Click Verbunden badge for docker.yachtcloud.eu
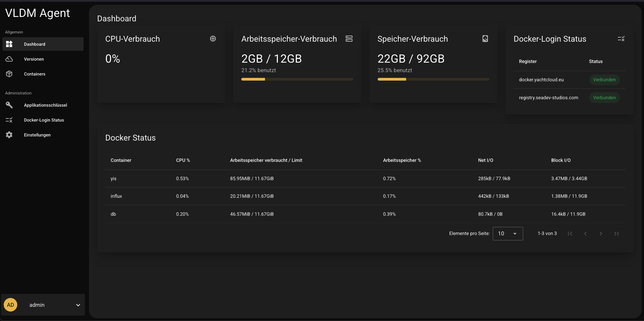644x321 pixels. pos(604,80)
